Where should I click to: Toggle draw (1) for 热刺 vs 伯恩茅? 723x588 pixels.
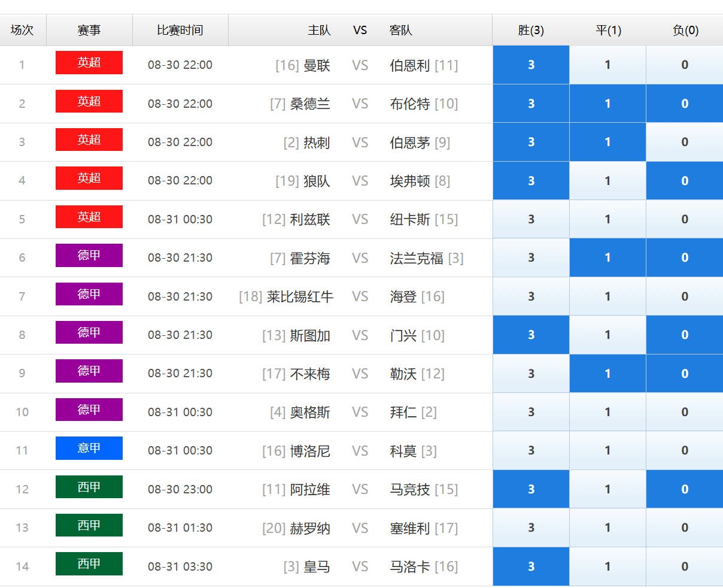607,143
